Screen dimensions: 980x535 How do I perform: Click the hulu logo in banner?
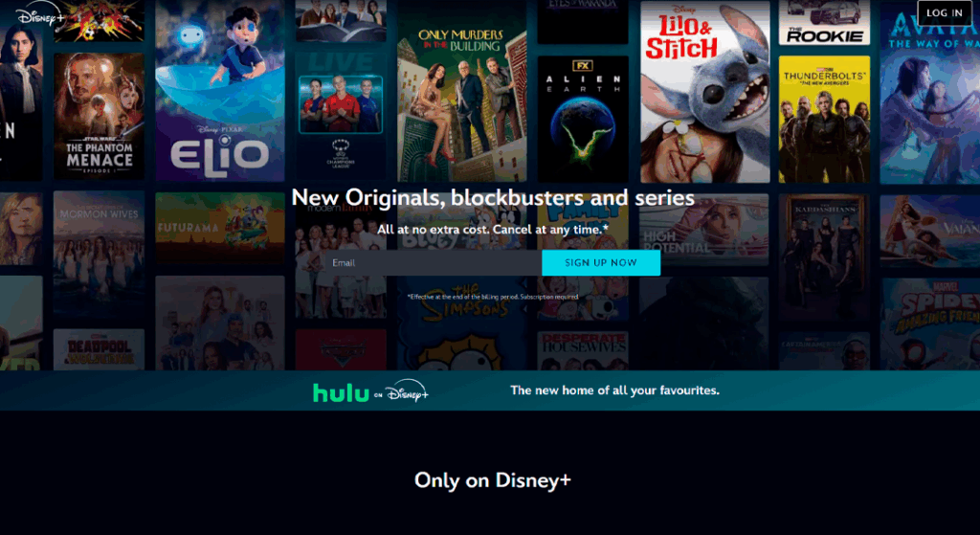tap(341, 392)
